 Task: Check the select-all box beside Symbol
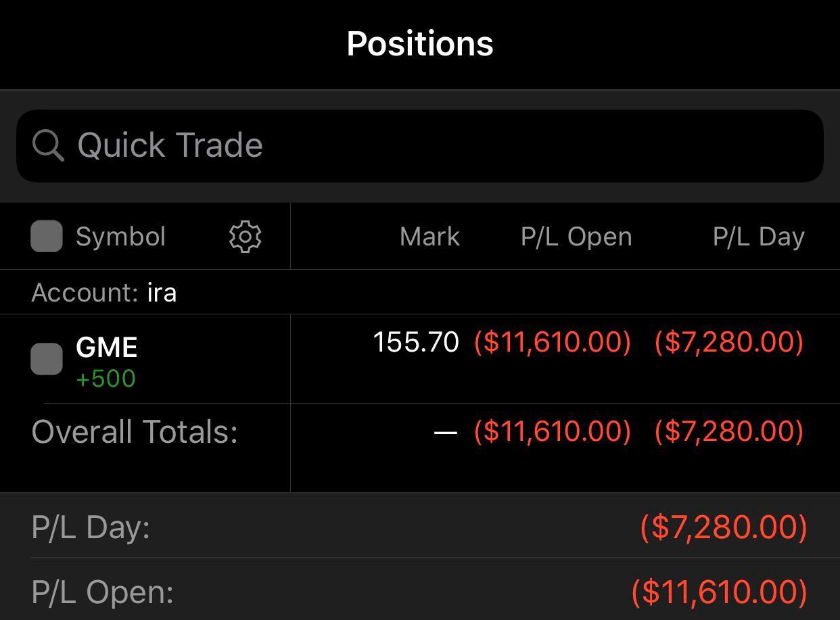click(47, 236)
